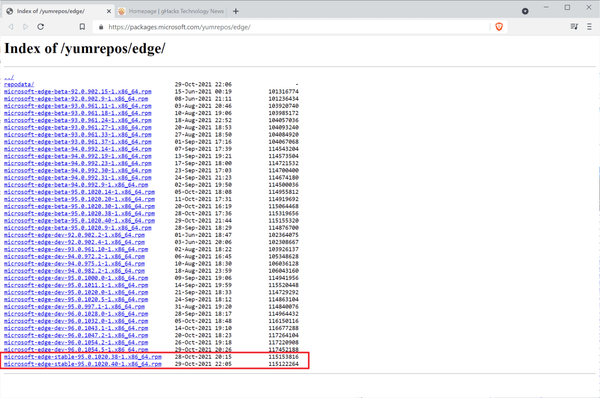Select microsoft-edge-dev-96.0.1028.0-1 rpm link

point(76,314)
